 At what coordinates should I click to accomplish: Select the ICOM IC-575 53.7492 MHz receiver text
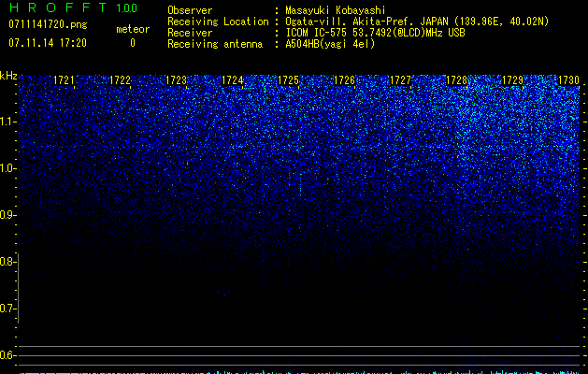376,33
